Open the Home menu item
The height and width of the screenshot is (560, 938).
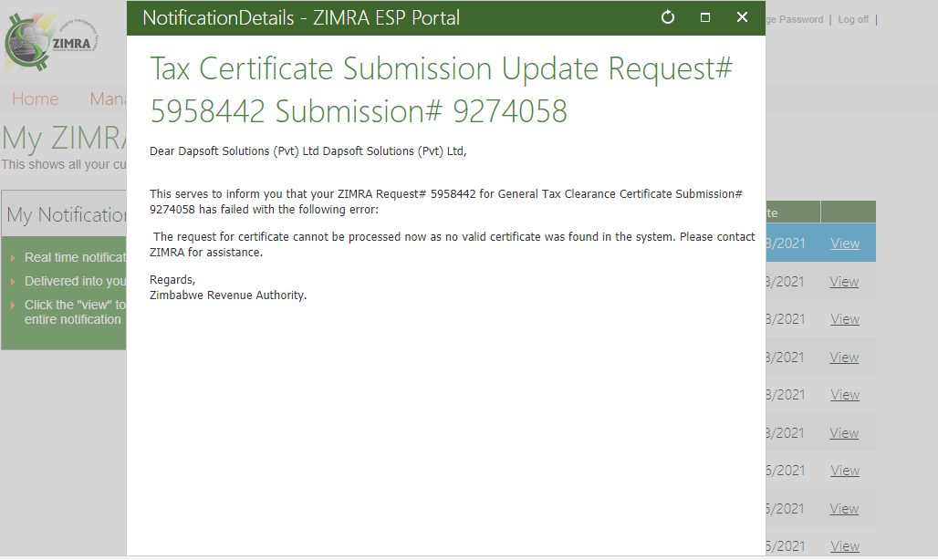coord(35,99)
